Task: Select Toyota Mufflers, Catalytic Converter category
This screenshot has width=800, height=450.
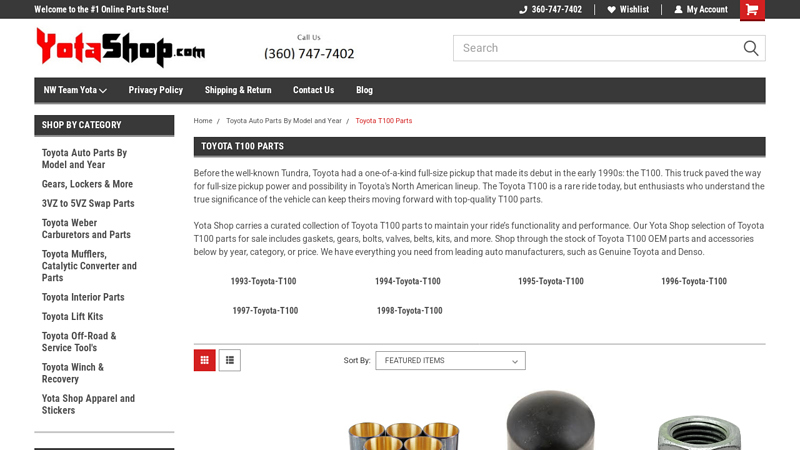Action: point(89,266)
